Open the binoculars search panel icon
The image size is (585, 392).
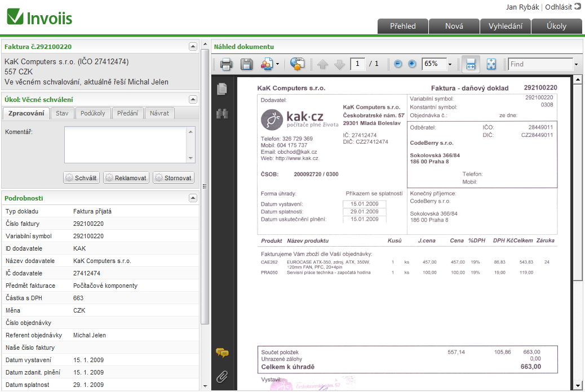point(222,113)
